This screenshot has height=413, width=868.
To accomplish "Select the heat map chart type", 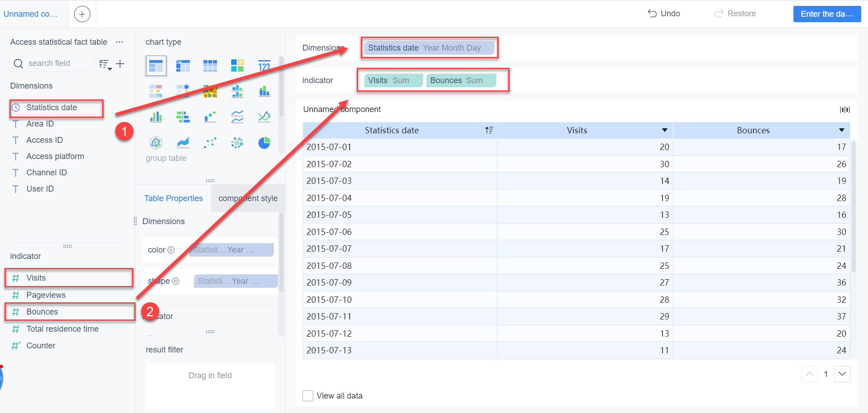I will tap(210, 91).
